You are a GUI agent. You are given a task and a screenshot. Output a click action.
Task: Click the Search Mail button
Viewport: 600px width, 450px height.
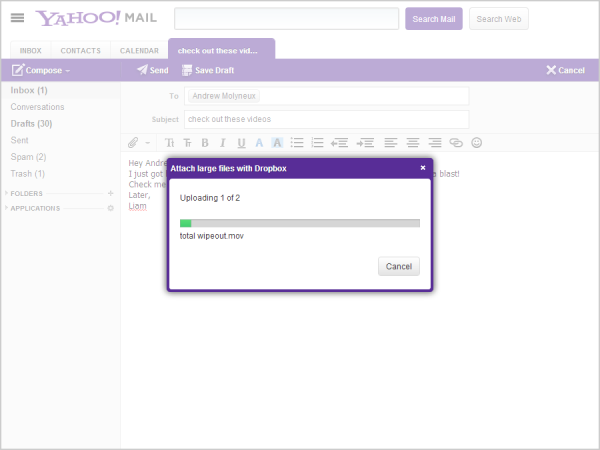[x=434, y=19]
